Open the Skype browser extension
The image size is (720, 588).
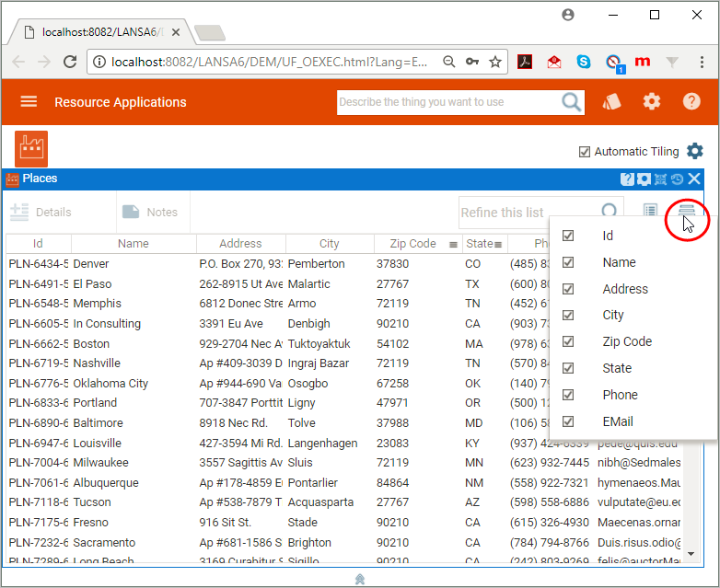click(583, 62)
